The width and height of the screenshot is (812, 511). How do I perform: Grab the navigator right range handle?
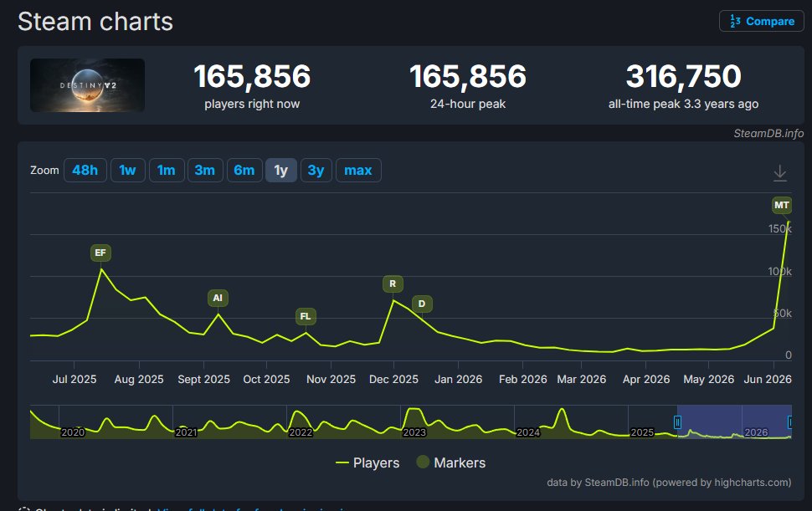[x=789, y=422]
